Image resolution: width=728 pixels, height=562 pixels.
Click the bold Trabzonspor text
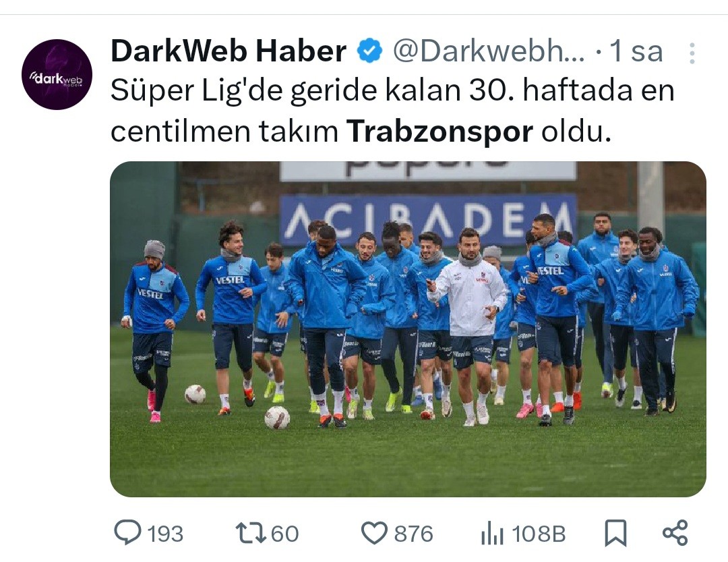click(x=439, y=132)
